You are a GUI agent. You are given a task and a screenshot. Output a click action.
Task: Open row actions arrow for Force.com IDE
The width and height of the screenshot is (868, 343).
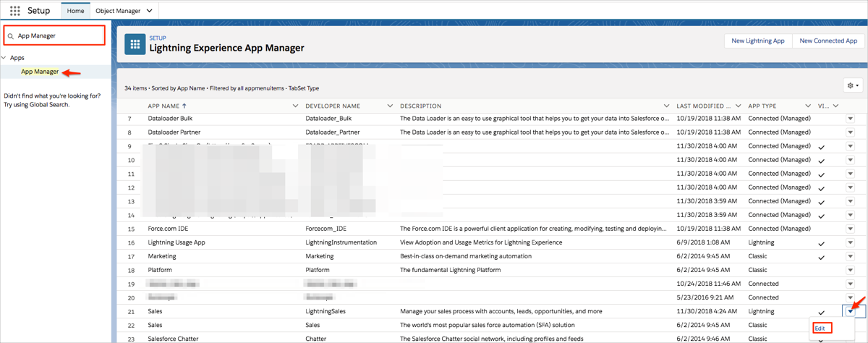coord(850,229)
